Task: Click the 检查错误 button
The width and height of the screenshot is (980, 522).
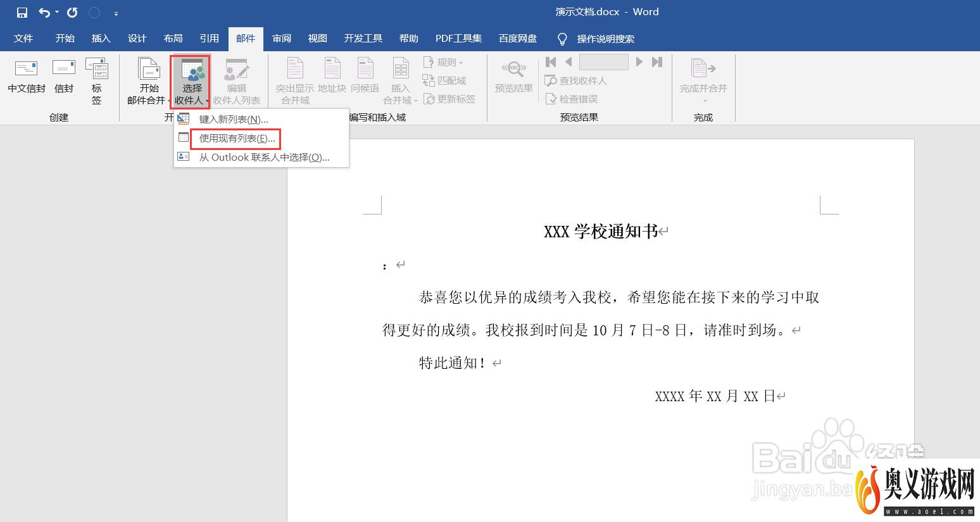Action: 571,99
